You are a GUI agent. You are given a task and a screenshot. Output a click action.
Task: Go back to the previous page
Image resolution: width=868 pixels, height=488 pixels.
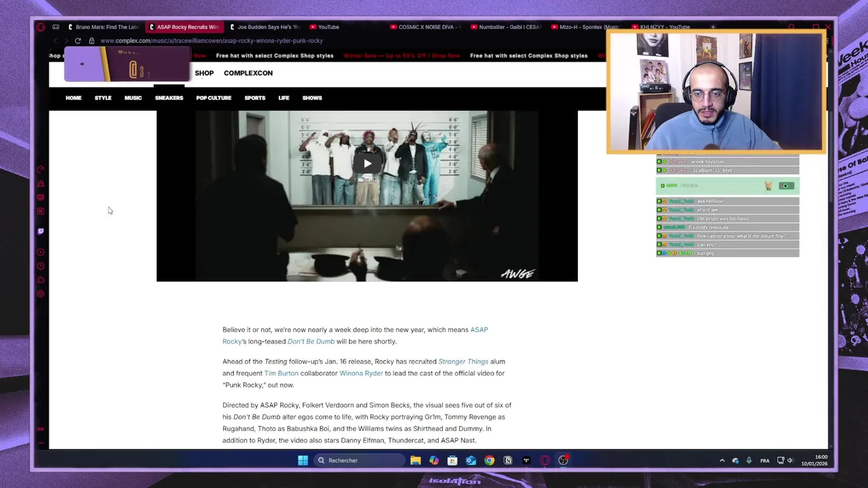coord(56,41)
